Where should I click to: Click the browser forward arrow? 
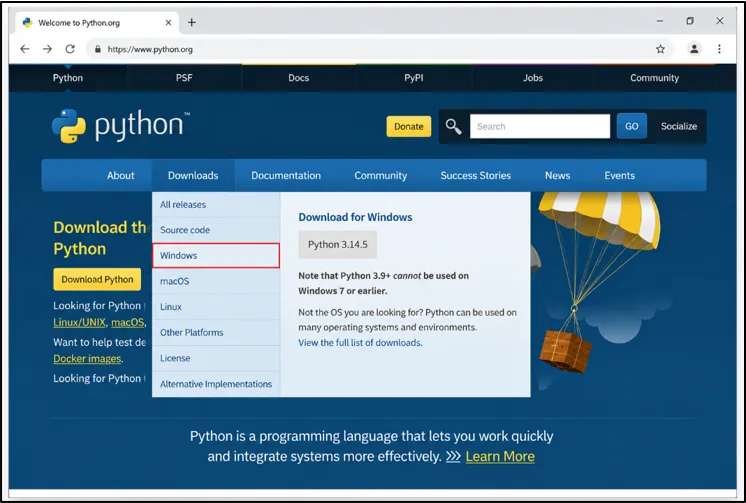coord(47,49)
